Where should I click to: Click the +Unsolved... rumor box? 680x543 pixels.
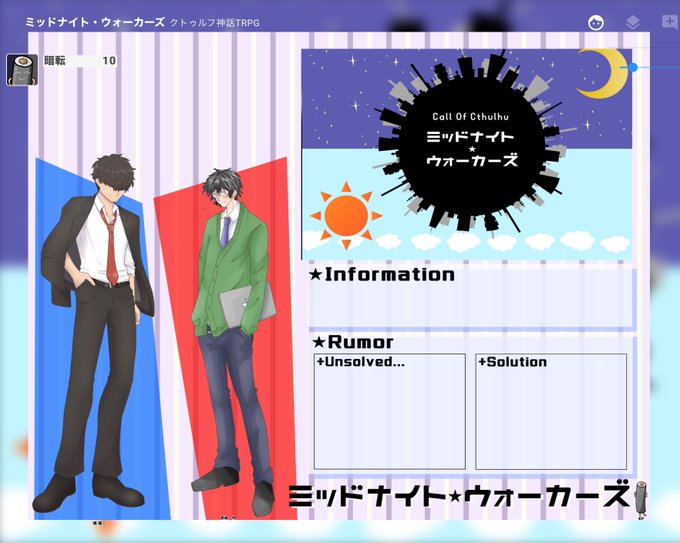(389, 411)
